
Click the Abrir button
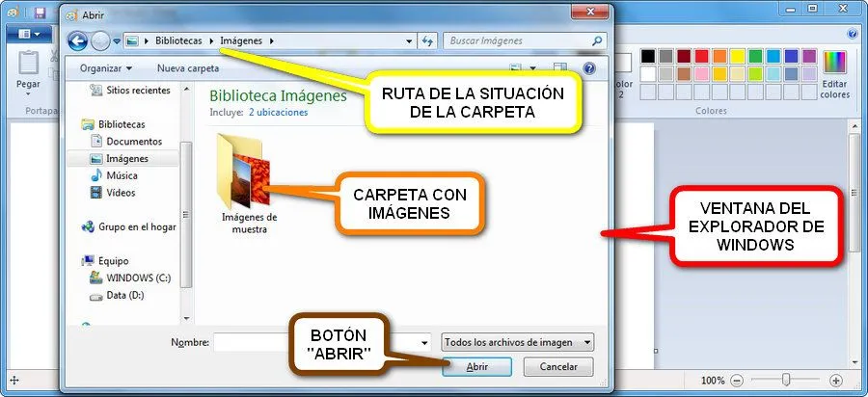point(477,366)
